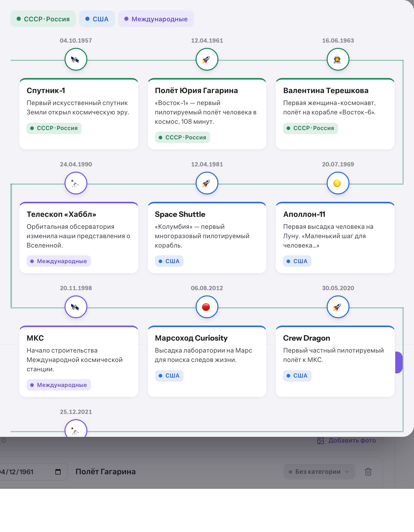The height and width of the screenshot is (532, 414).
Task: Click the Crew Dragon description text
Action: pos(333,355)
